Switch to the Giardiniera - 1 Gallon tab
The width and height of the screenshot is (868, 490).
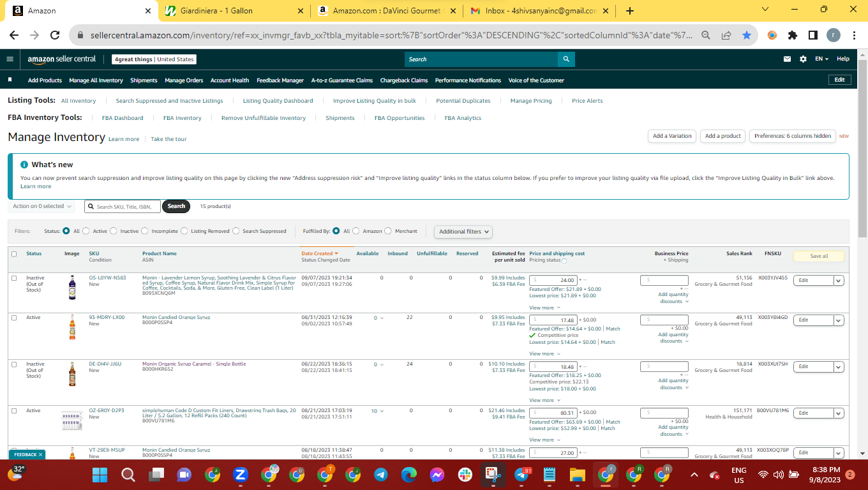tap(234, 11)
